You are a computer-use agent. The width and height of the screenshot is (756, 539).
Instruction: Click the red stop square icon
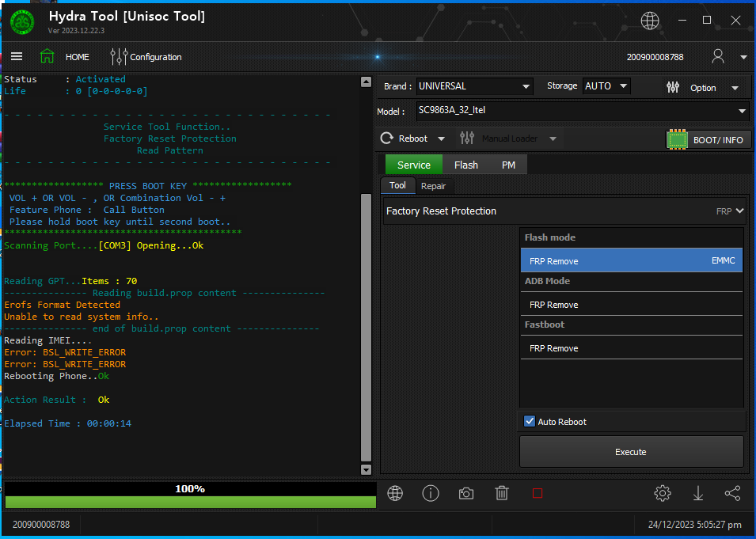pos(537,493)
